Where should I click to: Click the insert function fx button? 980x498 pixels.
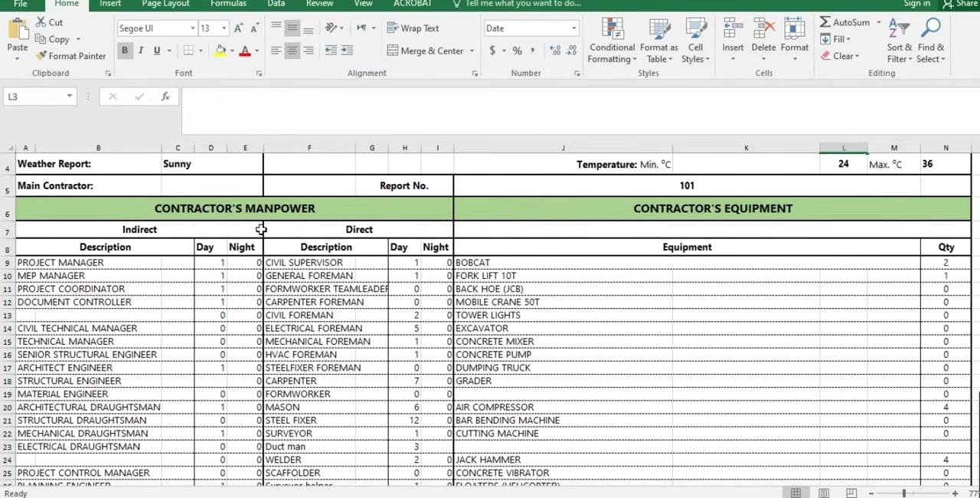165,97
